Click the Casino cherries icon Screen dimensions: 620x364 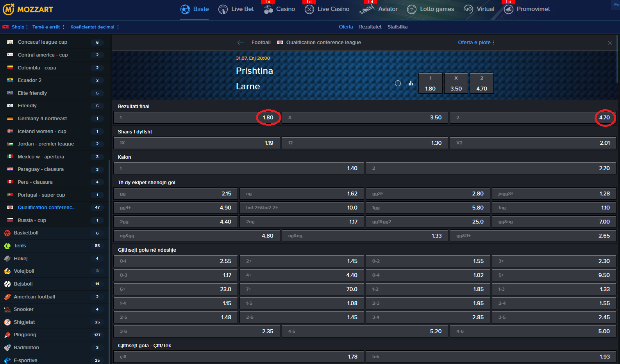(268, 9)
